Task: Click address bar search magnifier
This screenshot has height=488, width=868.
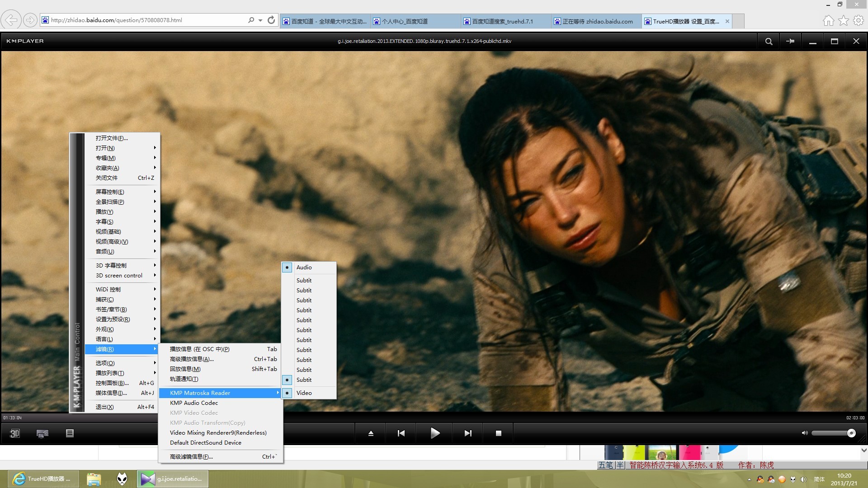Action: pos(251,20)
